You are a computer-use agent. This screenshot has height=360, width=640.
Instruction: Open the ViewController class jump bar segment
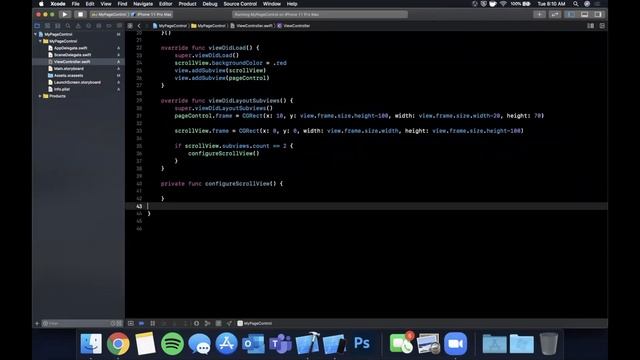pos(293,26)
